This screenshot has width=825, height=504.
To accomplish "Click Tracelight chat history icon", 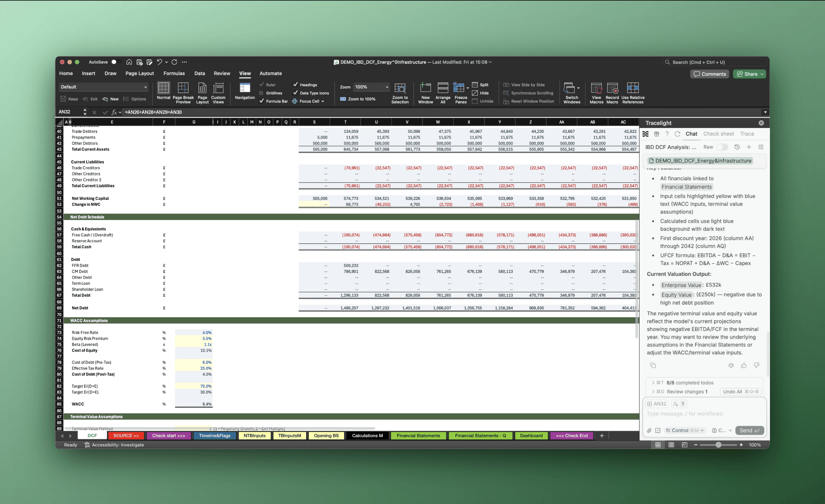I will 736,147.
